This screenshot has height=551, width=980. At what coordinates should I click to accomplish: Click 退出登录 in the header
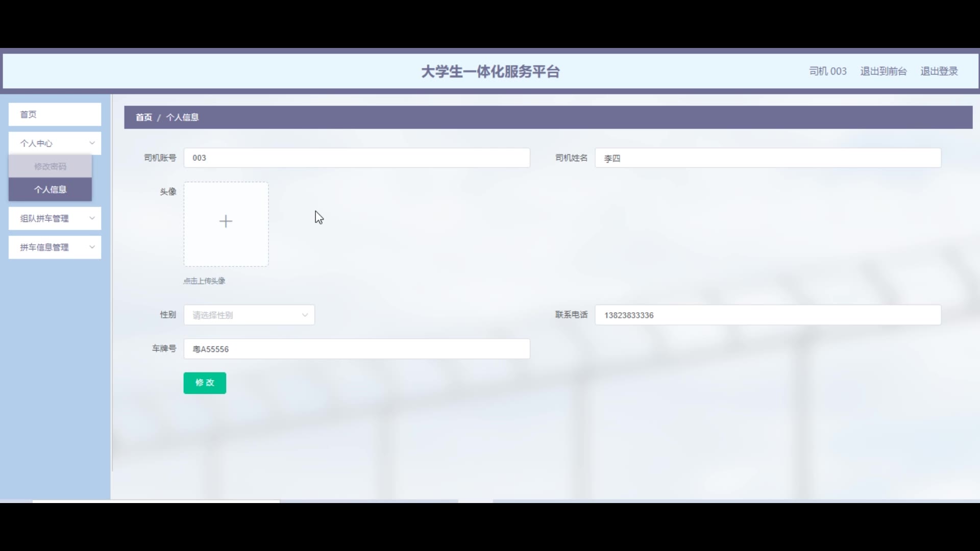[939, 71]
